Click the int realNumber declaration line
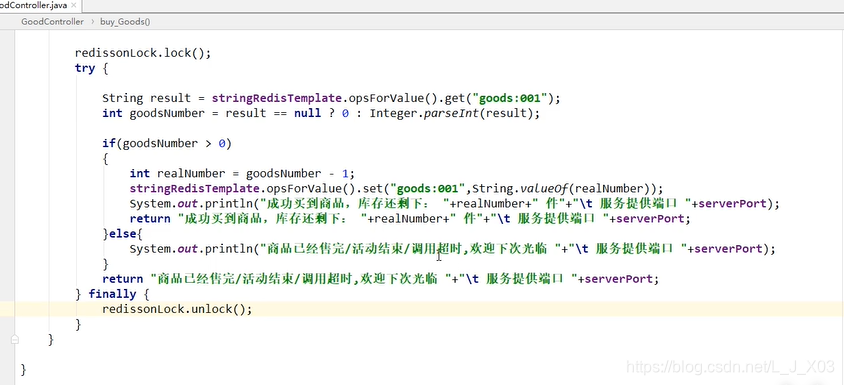The width and height of the screenshot is (844, 385). click(242, 174)
